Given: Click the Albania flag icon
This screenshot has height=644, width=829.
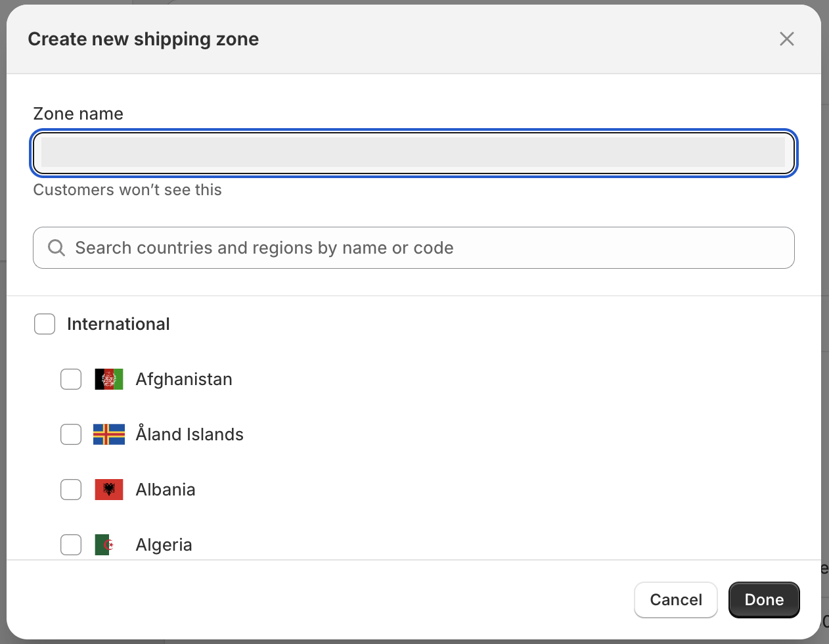Looking at the screenshot, I should 109,490.
